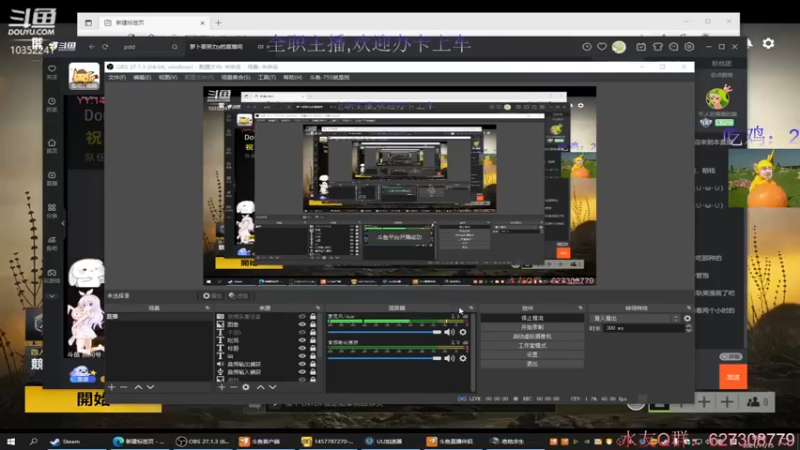This screenshot has height=450, width=800.
Task: Open the 工具(T) menu in OBS
Action: (267, 78)
